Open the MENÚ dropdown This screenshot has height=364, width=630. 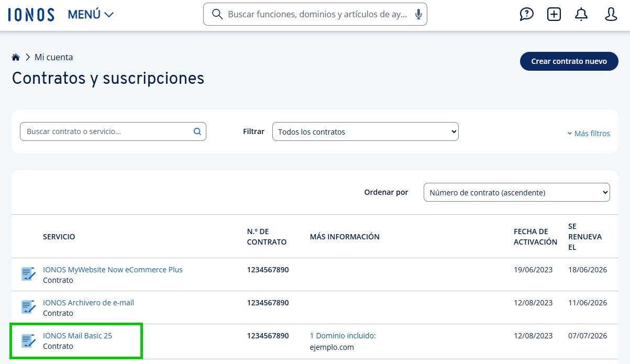tap(91, 15)
